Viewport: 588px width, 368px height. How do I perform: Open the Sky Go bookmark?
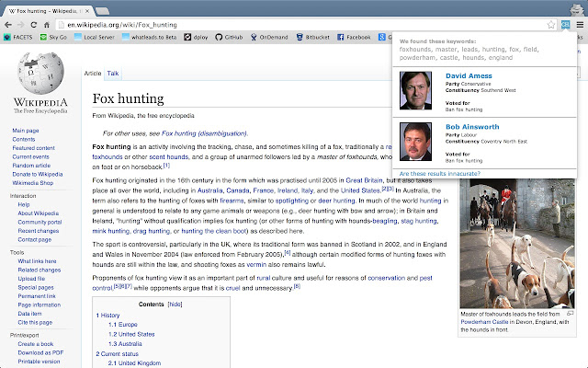[53, 37]
